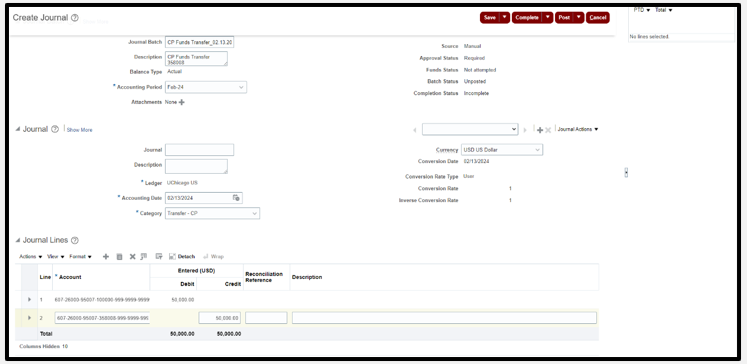The image size is (747, 364).
Task: Click the Columns Hidden 10 text
Action: coord(43,346)
